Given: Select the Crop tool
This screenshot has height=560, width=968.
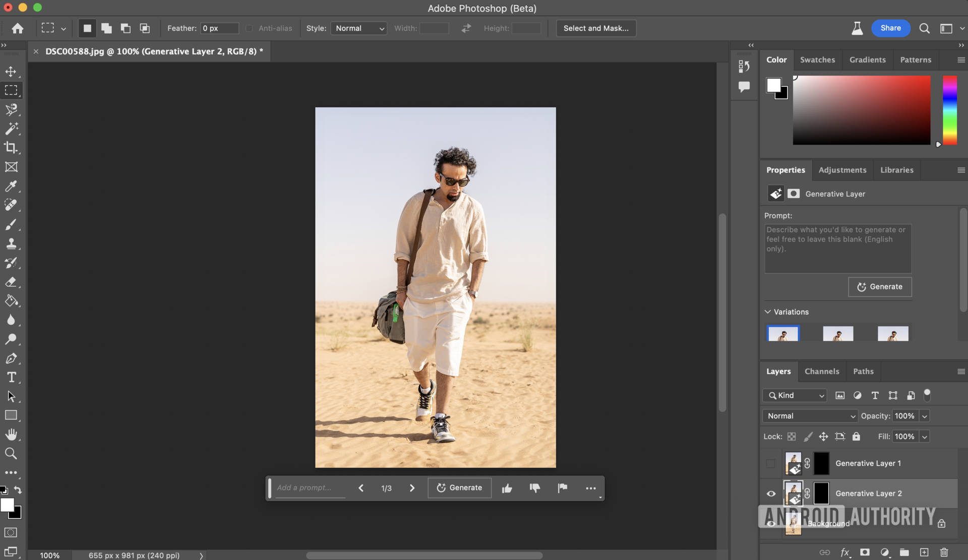Looking at the screenshot, I should click(x=11, y=148).
